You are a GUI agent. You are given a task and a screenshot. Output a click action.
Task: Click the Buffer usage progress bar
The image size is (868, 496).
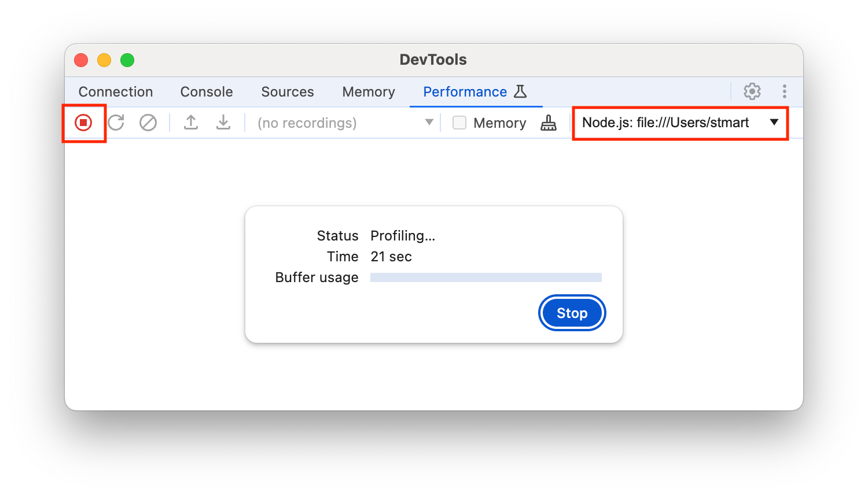coord(486,277)
